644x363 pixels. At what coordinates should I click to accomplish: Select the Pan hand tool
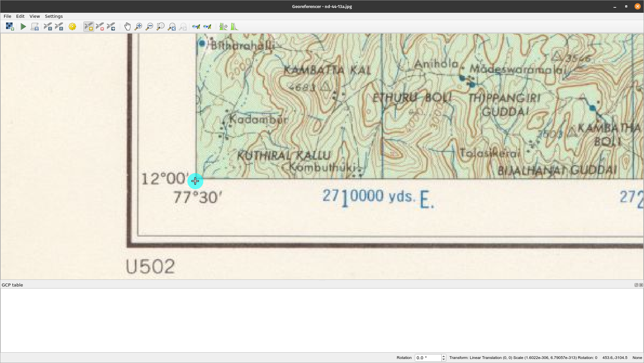[x=127, y=27]
